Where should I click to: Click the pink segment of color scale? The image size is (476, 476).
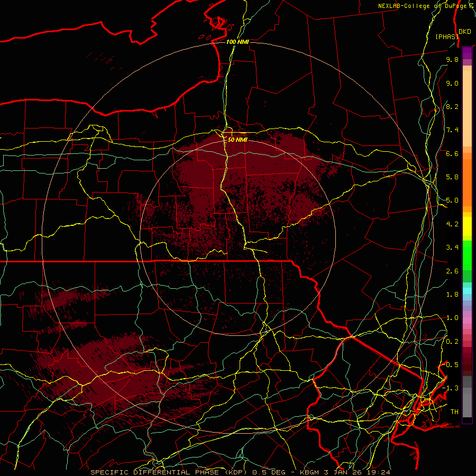click(x=467, y=321)
